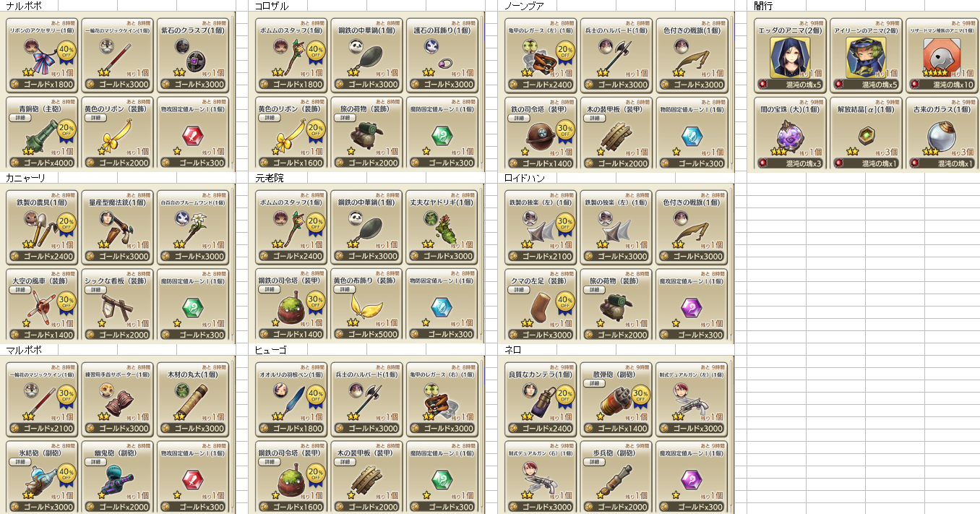Click the 古来のガラス flask icon
The height and width of the screenshot is (514, 980).
pos(938,136)
